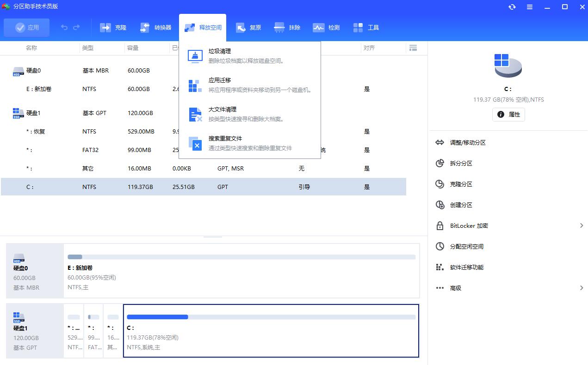Click Clone Partition (克隆分区)
The image size is (588, 365).
coord(461,184)
